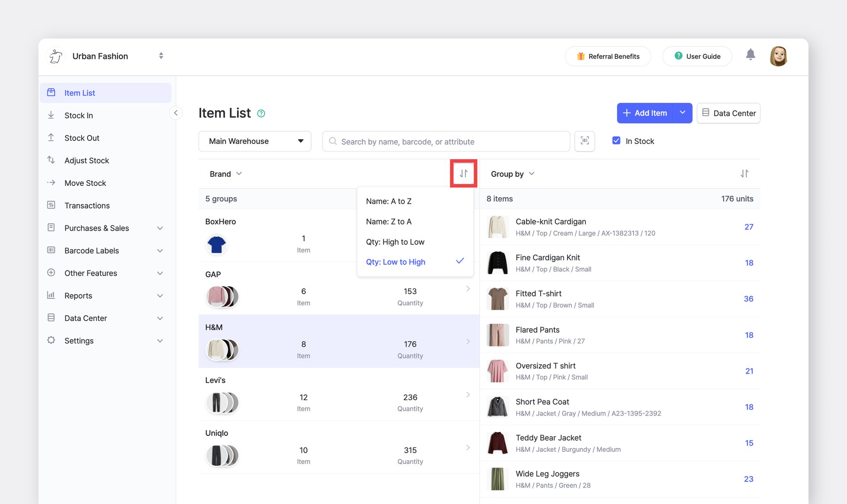Open the Main Warehouse dropdown

pyautogui.click(x=255, y=141)
